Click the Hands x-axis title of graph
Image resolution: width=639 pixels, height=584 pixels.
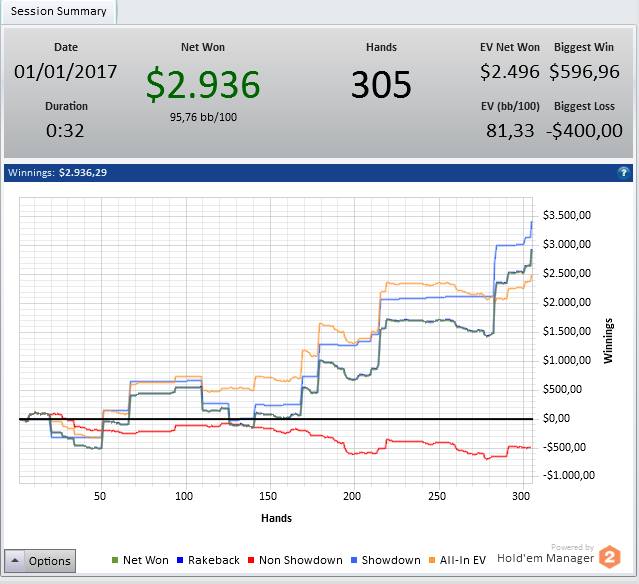[275, 517]
